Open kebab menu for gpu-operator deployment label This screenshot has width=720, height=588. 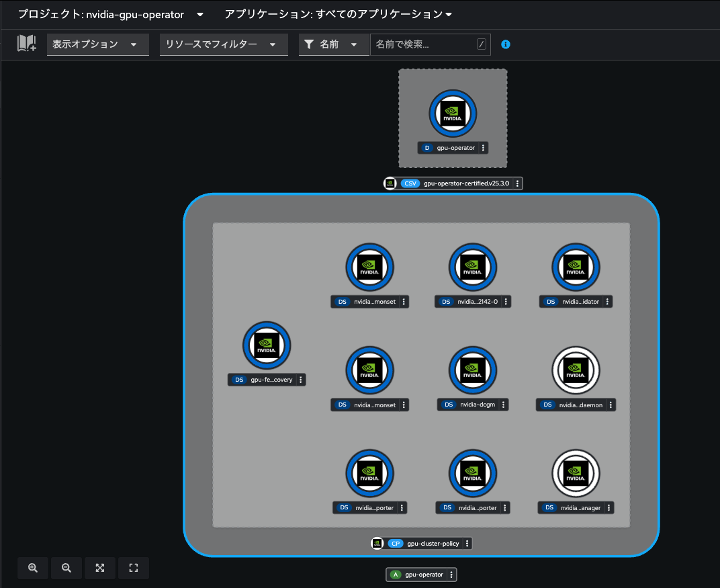(x=483, y=148)
